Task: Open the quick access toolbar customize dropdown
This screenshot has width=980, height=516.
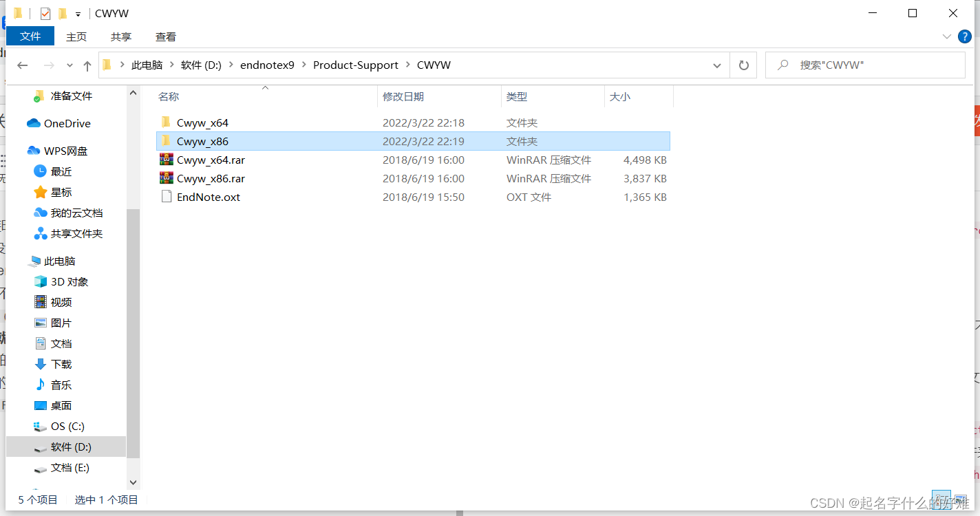Action: coord(78,14)
